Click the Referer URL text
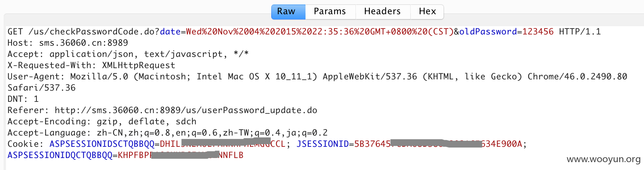The width and height of the screenshot is (644, 170). pyautogui.click(x=186, y=110)
